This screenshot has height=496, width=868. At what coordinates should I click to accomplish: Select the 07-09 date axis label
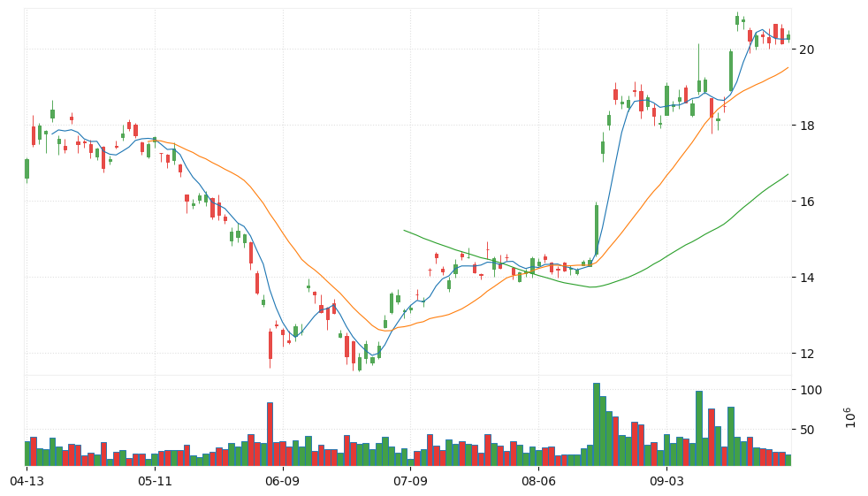point(410,482)
